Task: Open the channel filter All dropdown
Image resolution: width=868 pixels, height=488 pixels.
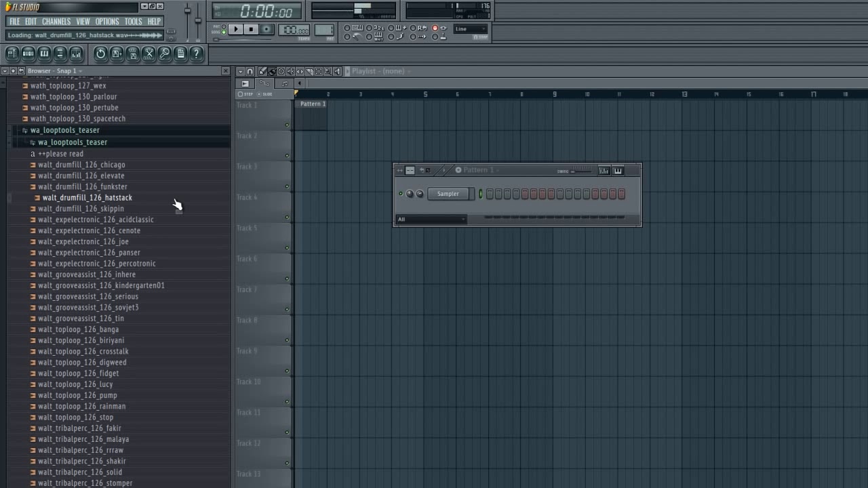Action: click(x=431, y=219)
